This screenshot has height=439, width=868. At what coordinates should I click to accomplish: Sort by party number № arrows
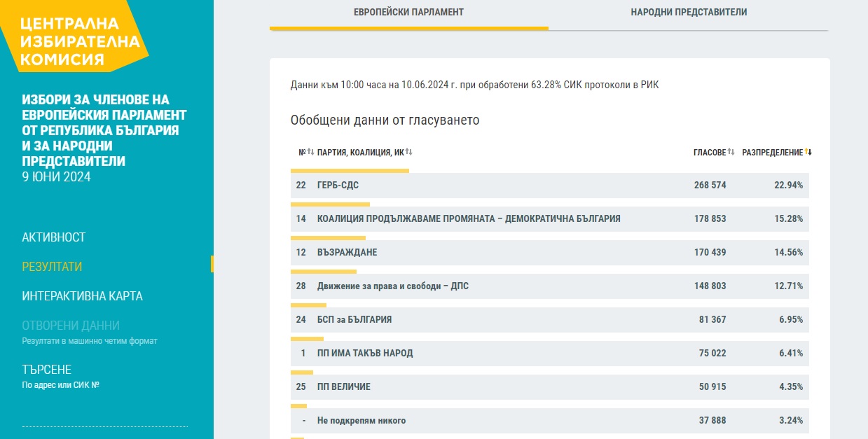tap(310, 152)
